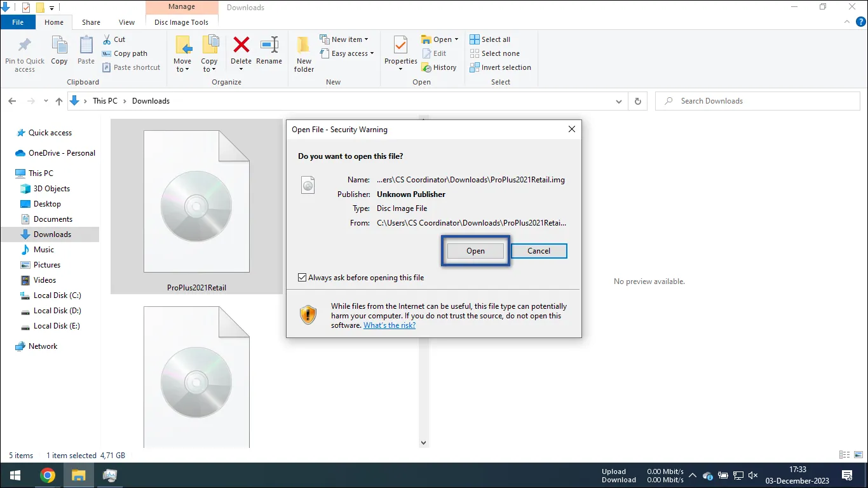Open the Disc Image Tools tab
The image size is (868, 488).
point(182,22)
